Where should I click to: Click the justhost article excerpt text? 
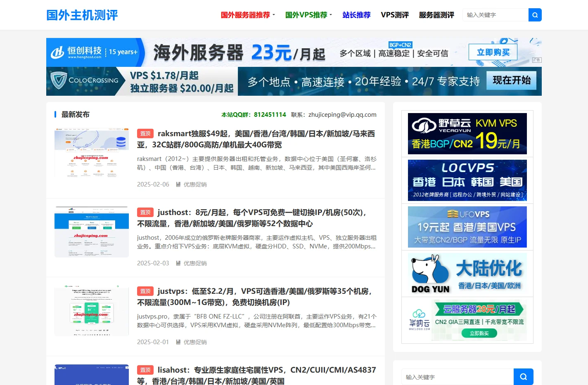(x=256, y=242)
